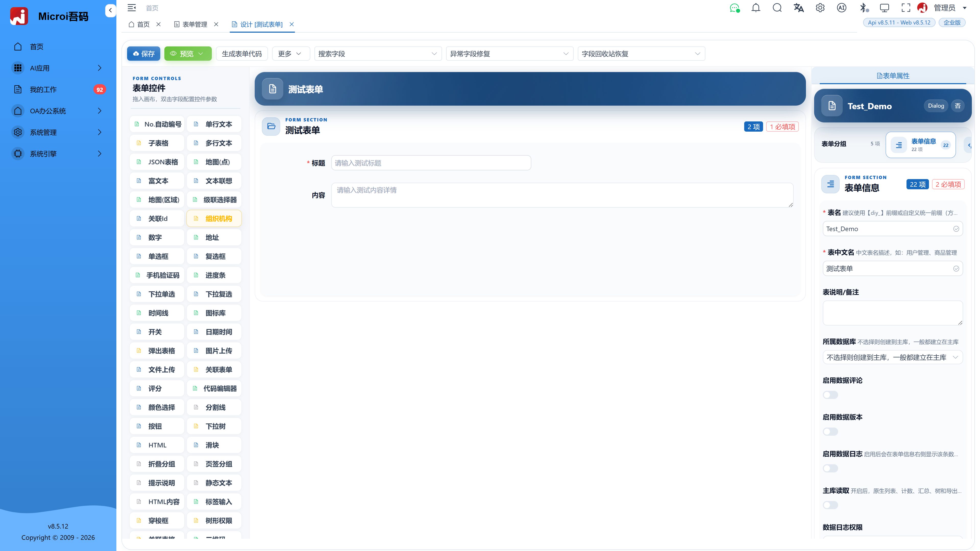Image resolution: width=980 pixels, height=551 pixels.
Task: Click the Microi logo icon
Action: click(x=19, y=16)
